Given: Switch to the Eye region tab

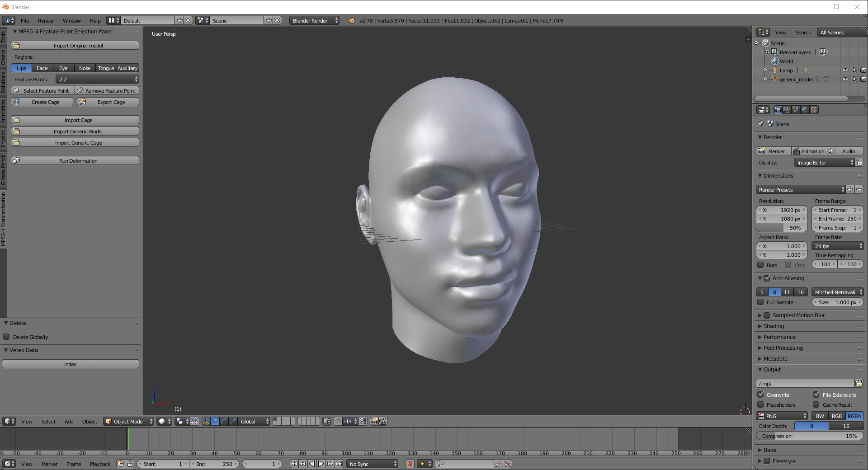Looking at the screenshot, I should (x=63, y=68).
